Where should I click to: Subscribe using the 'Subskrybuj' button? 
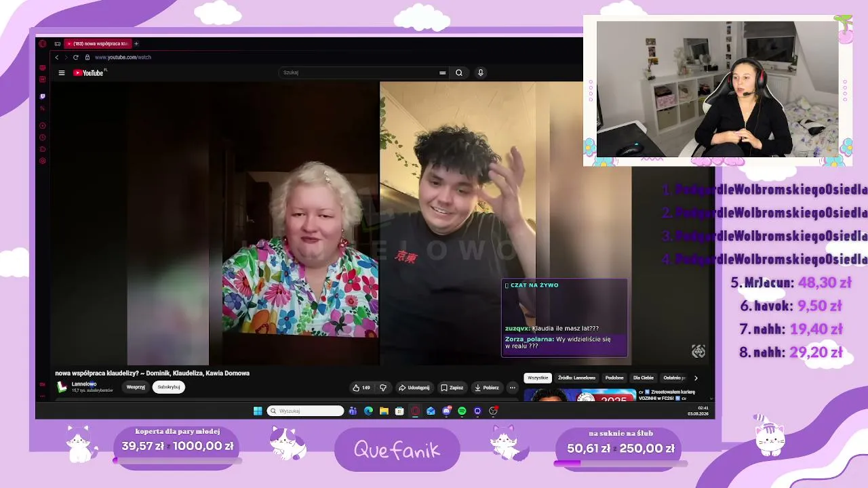pos(169,387)
